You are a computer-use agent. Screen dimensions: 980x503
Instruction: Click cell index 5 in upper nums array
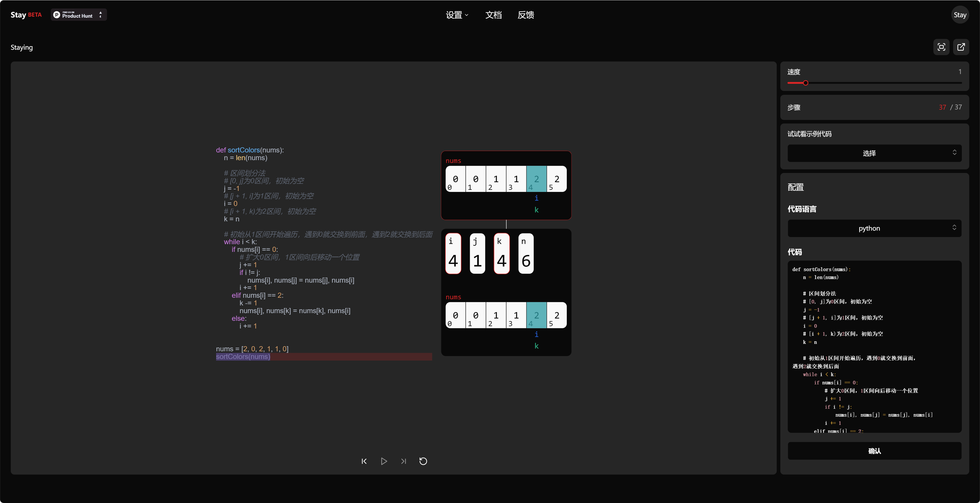557,179
